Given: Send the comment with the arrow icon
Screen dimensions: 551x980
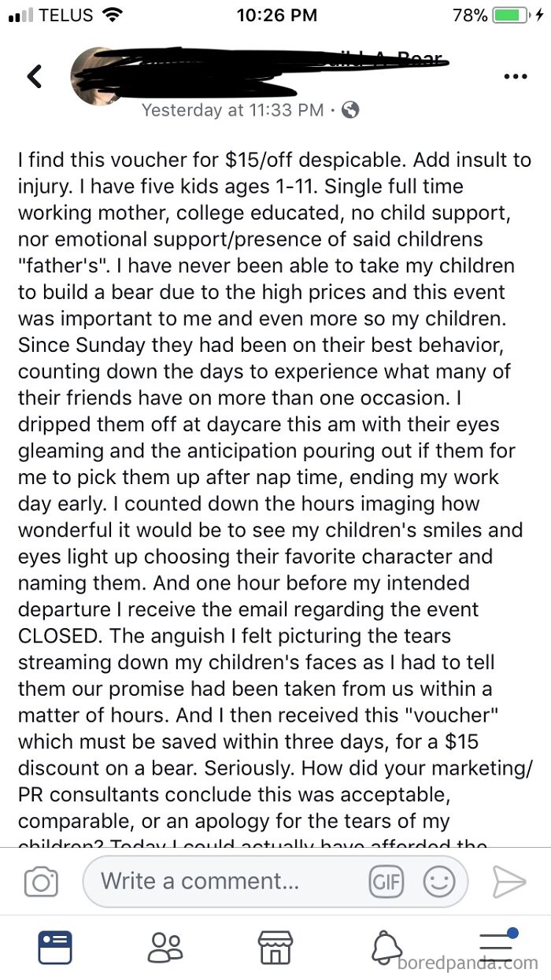Looking at the screenshot, I should [x=510, y=882].
